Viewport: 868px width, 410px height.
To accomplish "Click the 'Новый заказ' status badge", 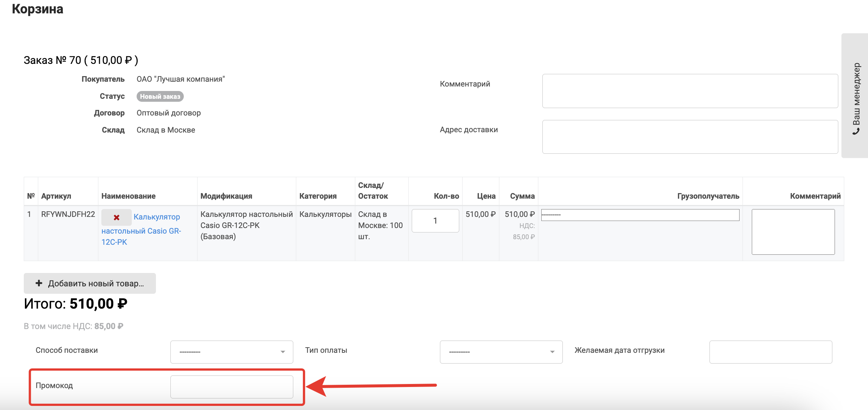I will pos(160,97).
